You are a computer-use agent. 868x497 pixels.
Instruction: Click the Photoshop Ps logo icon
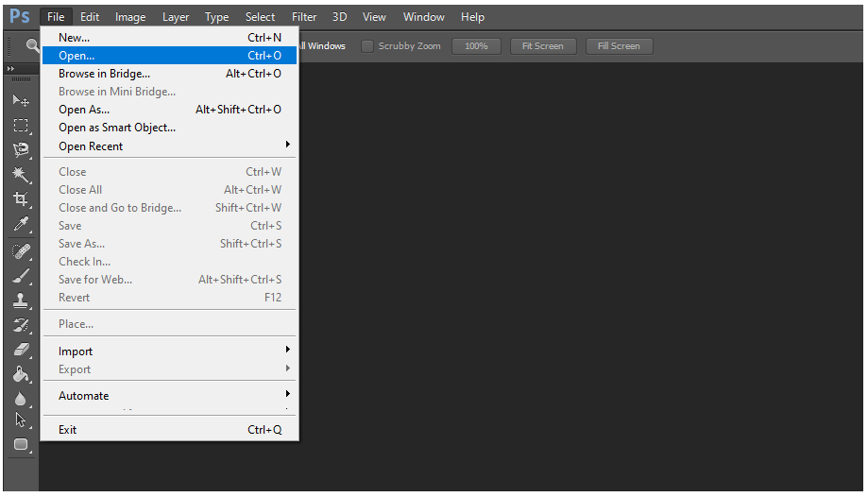pyautogui.click(x=20, y=16)
